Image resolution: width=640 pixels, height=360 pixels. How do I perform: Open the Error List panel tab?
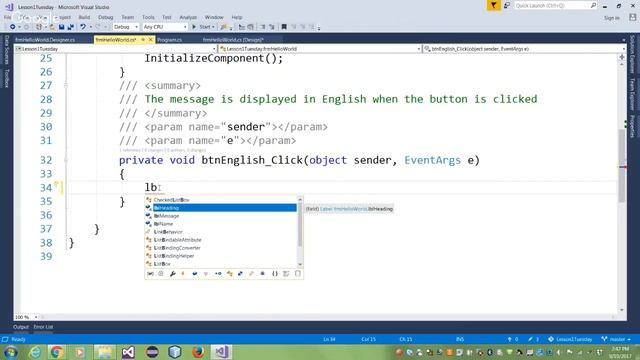43,327
